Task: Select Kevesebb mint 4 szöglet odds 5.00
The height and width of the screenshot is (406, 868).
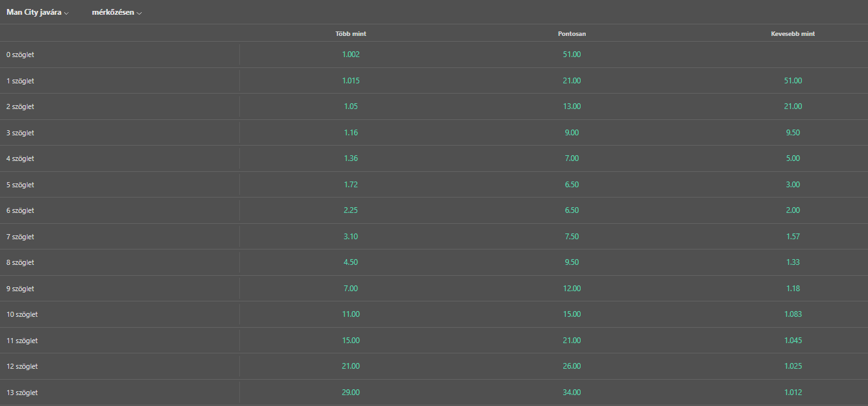Action: (793, 158)
